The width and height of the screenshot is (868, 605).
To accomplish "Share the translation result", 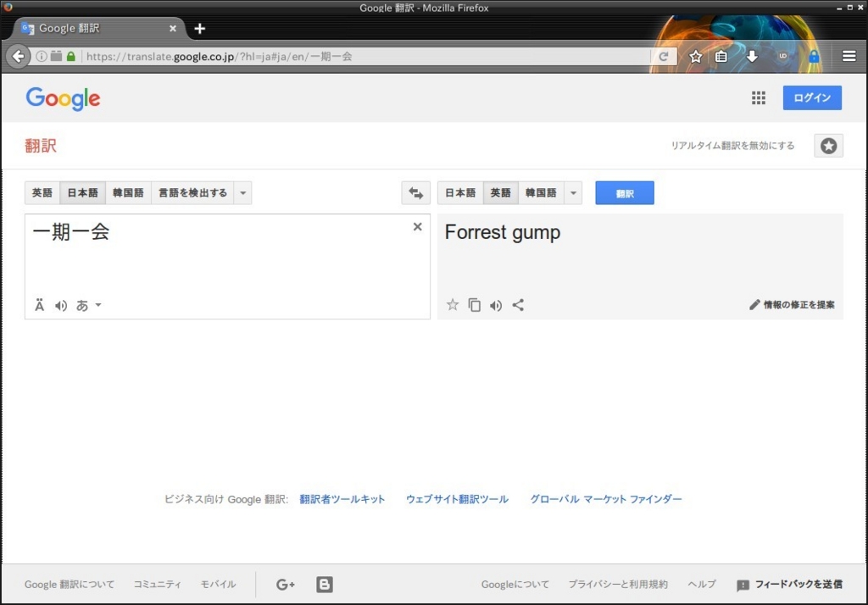I will (x=518, y=305).
